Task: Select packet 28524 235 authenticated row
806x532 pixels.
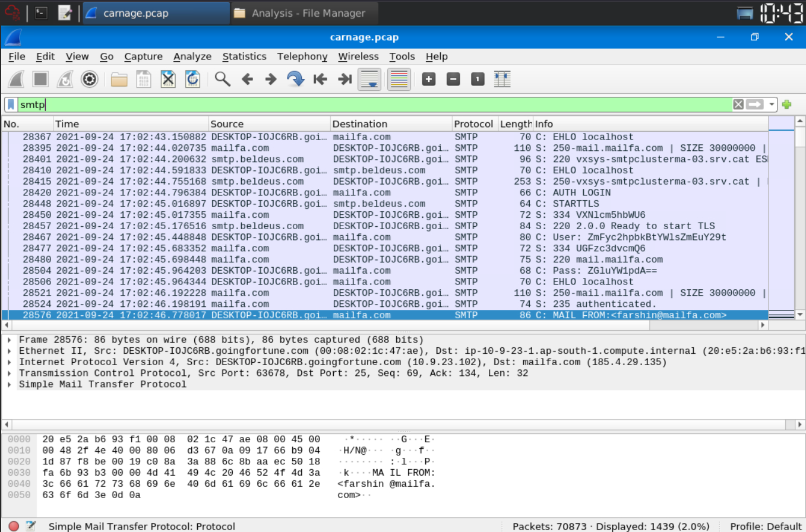Action: coord(385,304)
